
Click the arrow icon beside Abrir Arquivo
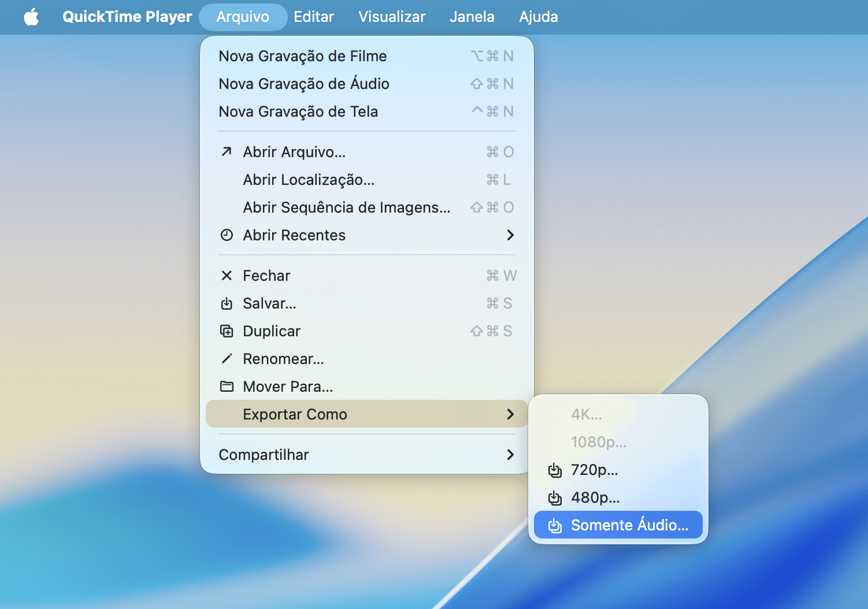click(x=227, y=152)
